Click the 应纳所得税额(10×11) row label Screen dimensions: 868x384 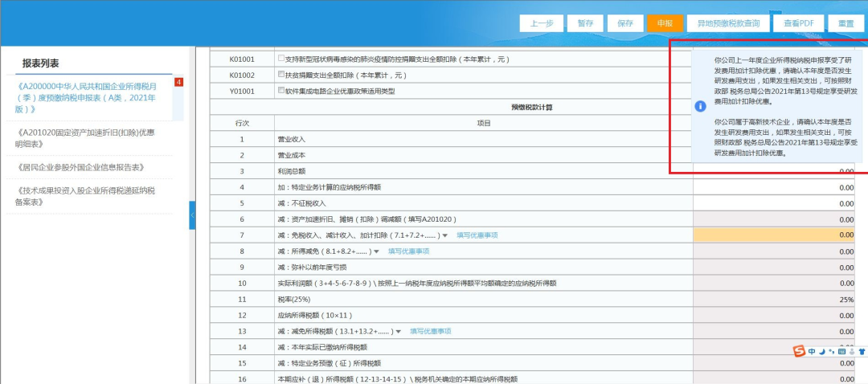(316, 316)
